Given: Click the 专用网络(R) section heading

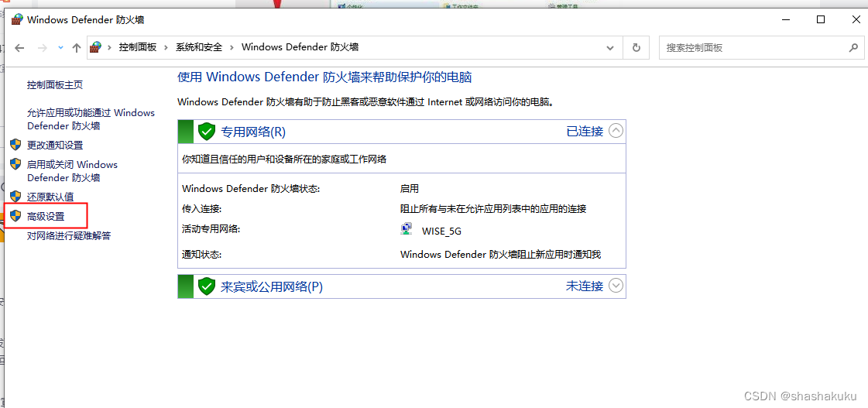Looking at the screenshot, I should [253, 132].
